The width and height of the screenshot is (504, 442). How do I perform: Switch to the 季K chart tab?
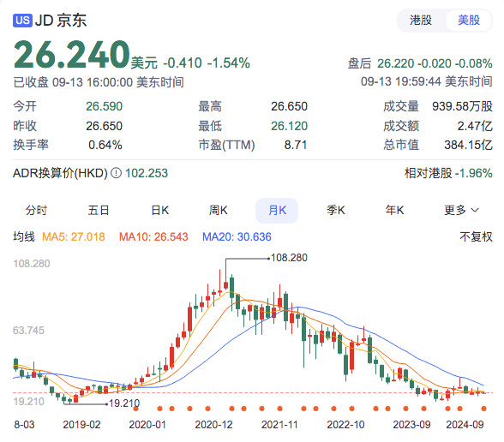tap(336, 211)
